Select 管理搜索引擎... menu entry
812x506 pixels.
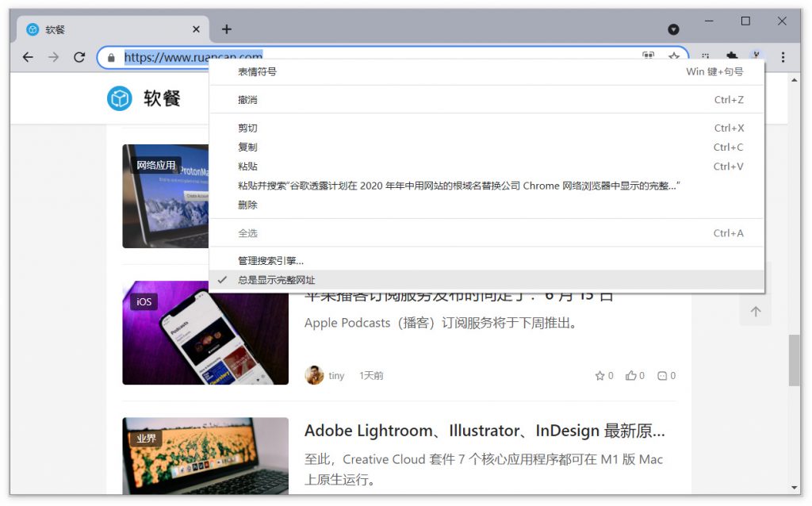pos(270,261)
